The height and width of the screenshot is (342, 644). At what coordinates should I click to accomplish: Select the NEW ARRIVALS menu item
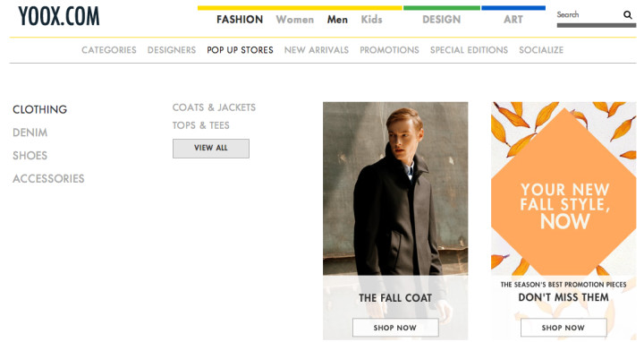[x=317, y=50]
